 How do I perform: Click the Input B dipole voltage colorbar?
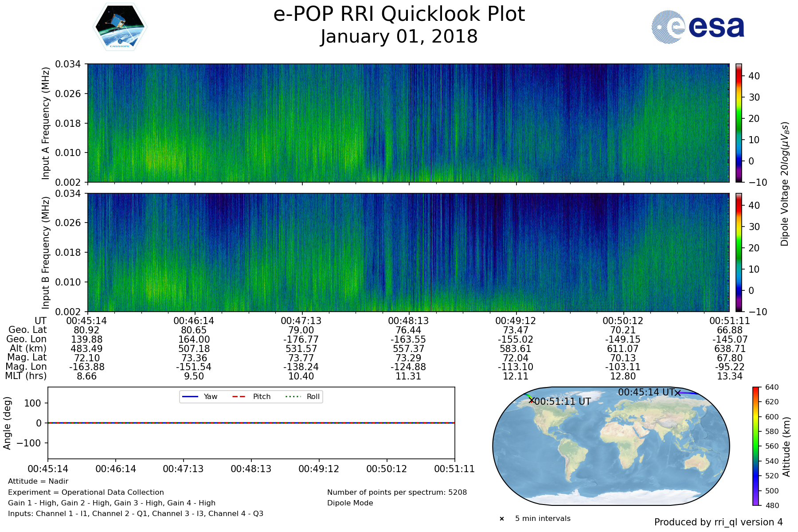pyautogui.click(x=739, y=252)
